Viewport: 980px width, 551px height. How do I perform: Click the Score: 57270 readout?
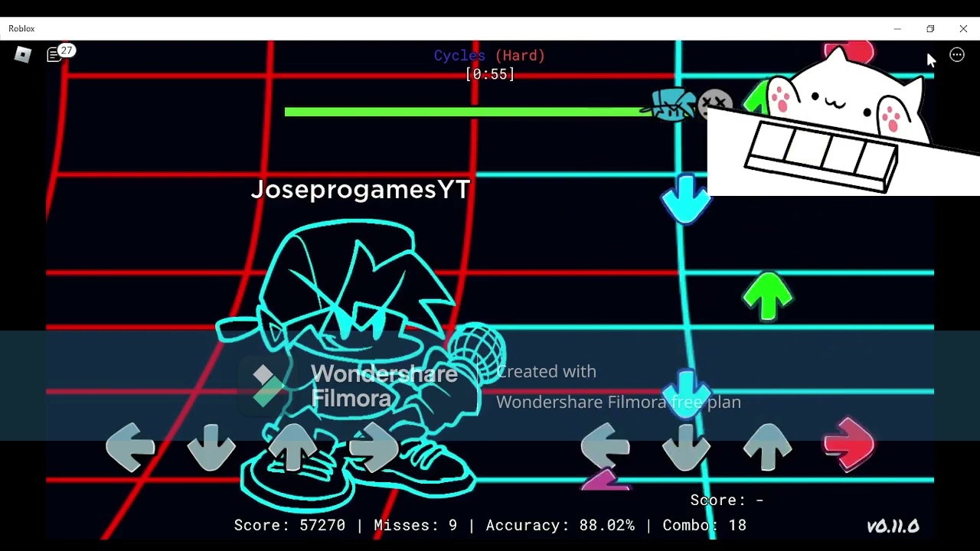289,526
